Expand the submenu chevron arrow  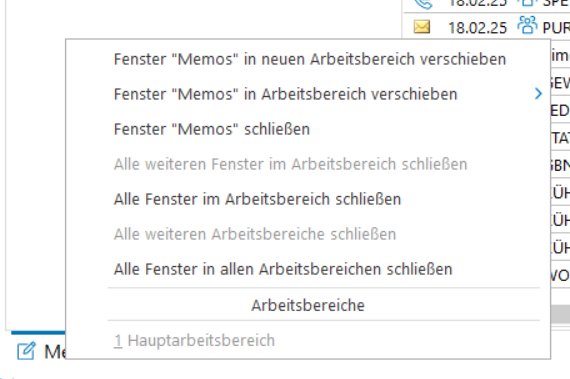(538, 94)
